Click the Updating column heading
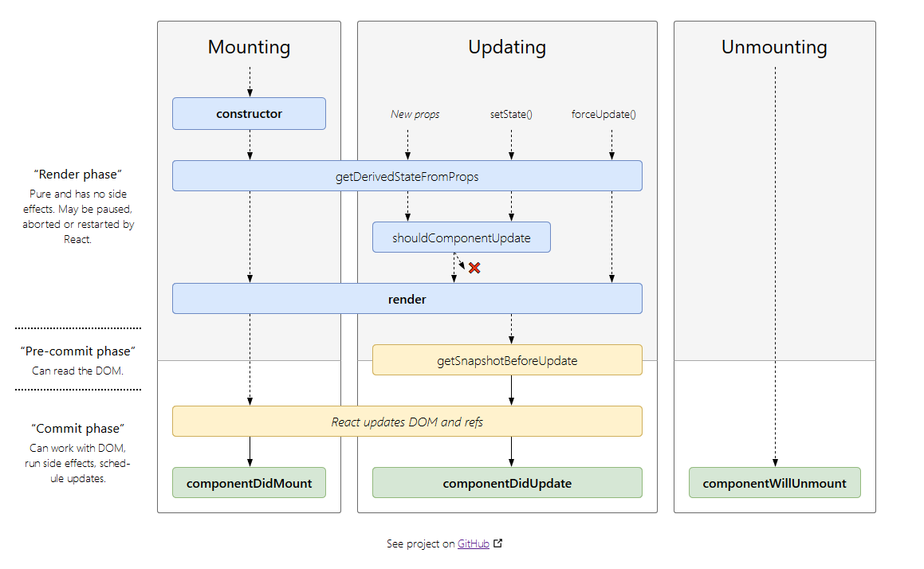The image size is (924, 569). (x=507, y=47)
